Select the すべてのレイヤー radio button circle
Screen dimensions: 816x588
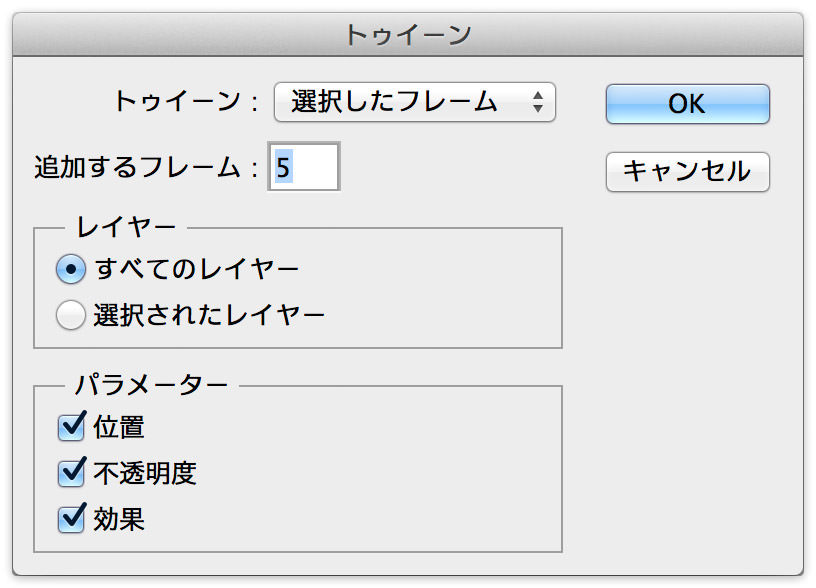[x=71, y=269]
